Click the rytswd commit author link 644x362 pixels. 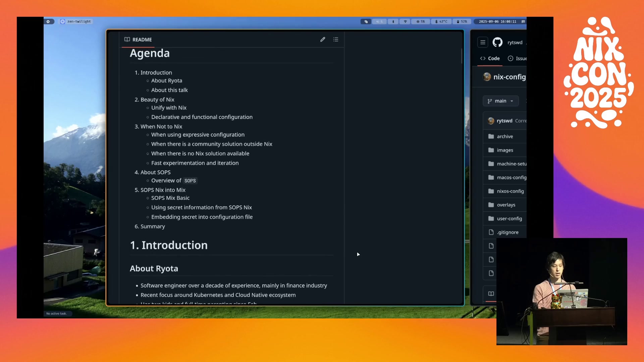[504, 121]
